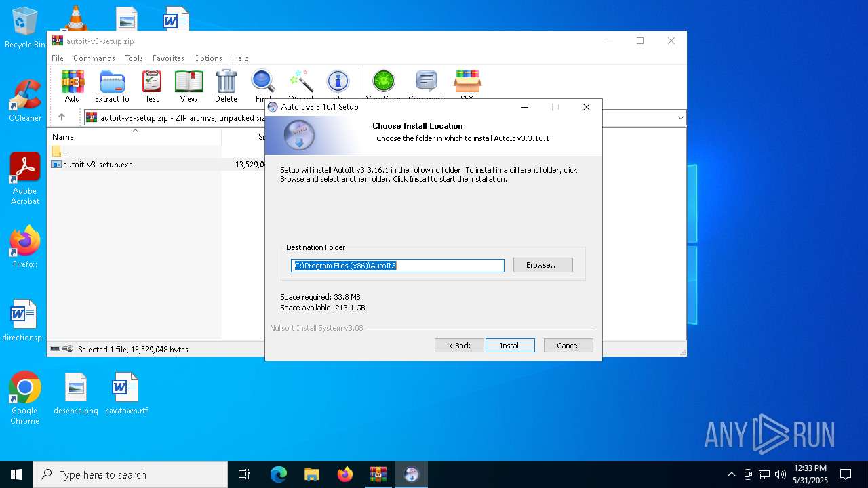Image resolution: width=868 pixels, height=488 pixels.
Task: Click Install in AutoIt setup
Action: pyautogui.click(x=510, y=346)
